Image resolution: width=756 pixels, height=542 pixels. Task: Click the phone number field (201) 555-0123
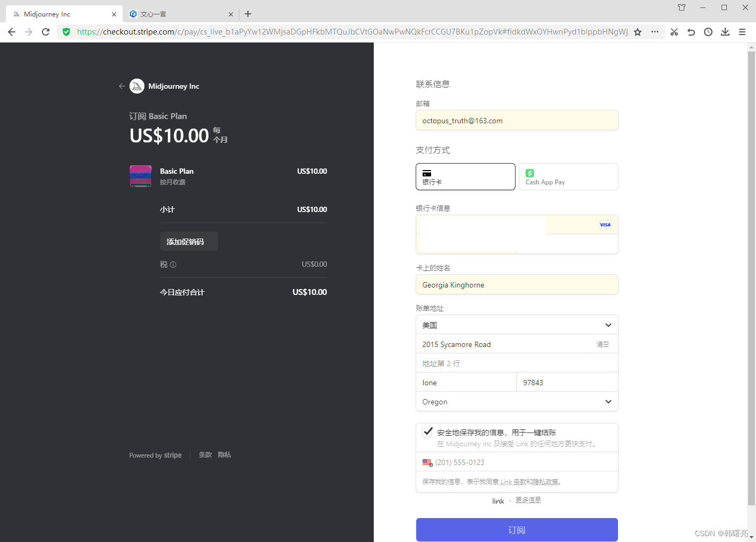(517, 462)
